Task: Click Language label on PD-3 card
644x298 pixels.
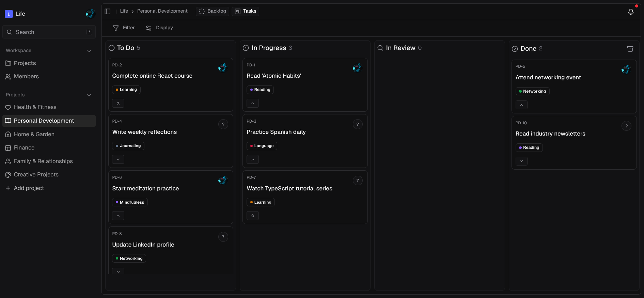Action: (x=262, y=146)
